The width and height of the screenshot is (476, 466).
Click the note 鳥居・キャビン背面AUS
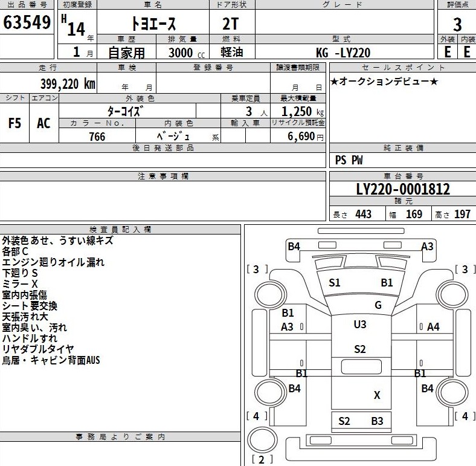point(51,360)
